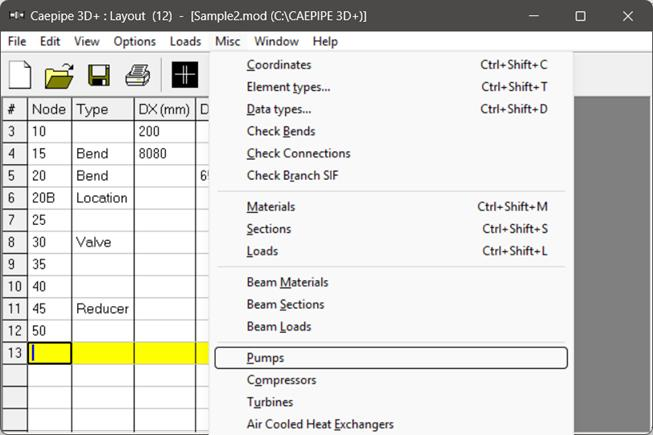Select row header number 8

coord(15,242)
